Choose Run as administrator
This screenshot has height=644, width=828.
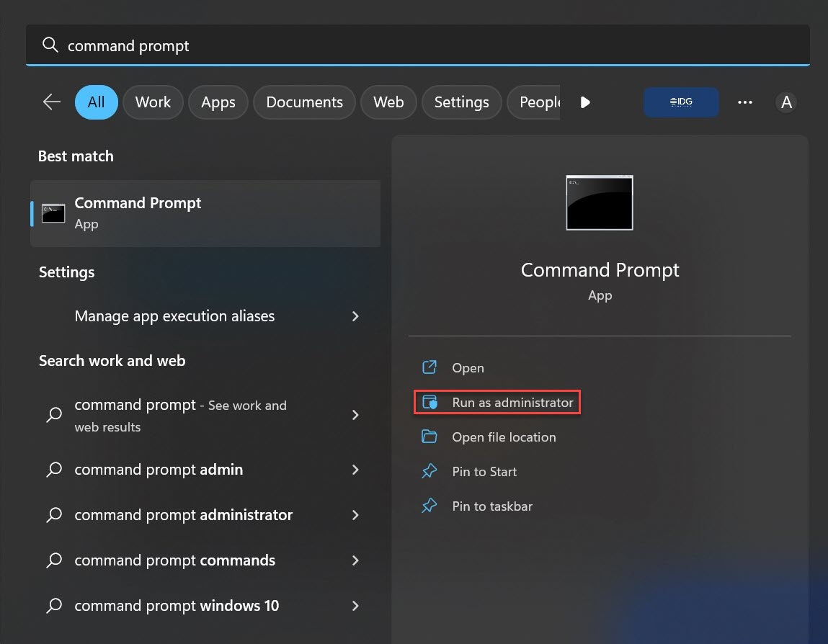tap(497, 402)
